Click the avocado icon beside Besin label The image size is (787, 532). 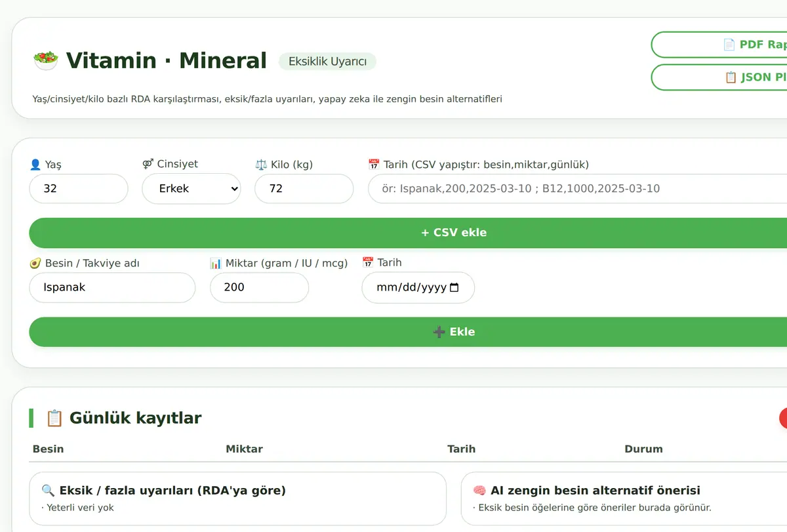(x=35, y=263)
